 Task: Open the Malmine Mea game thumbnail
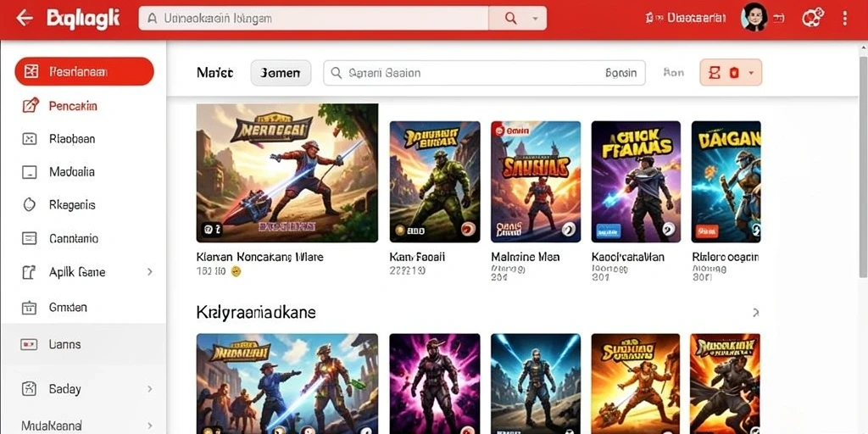coord(536,181)
